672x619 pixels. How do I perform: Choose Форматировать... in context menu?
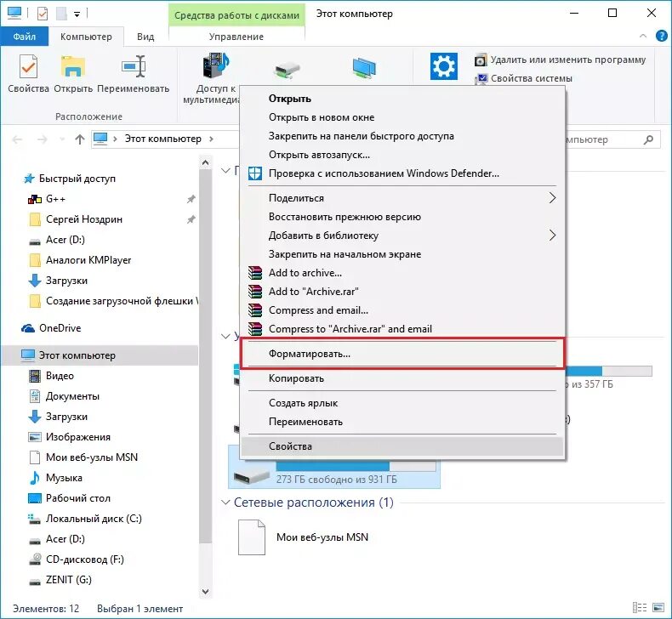(402, 354)
